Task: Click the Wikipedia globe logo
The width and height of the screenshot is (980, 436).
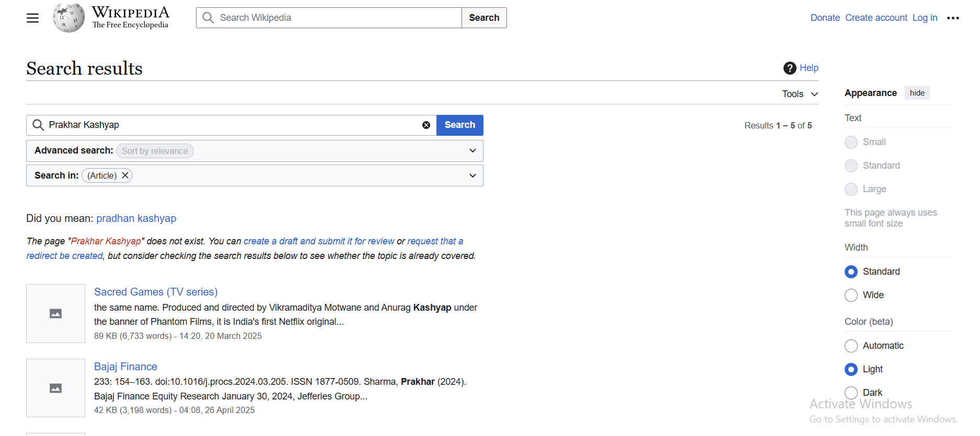Action: click(x=68, y=18)
